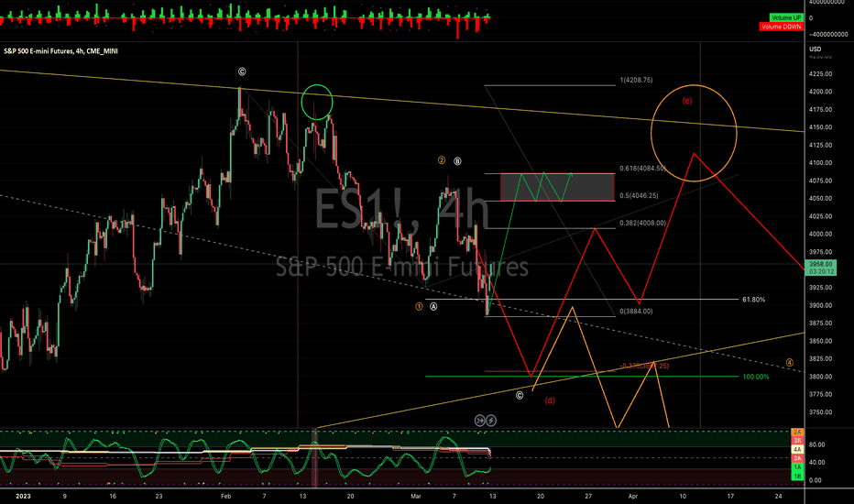Click the round icon beside the lightning bolt

coord(480,420)
